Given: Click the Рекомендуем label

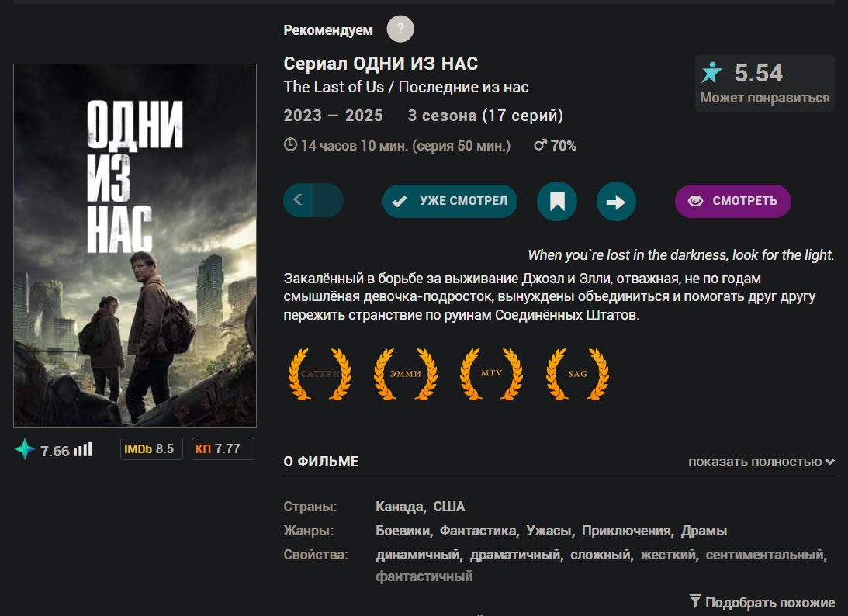Looking at the screenshot, I should [x=328, y=29].
